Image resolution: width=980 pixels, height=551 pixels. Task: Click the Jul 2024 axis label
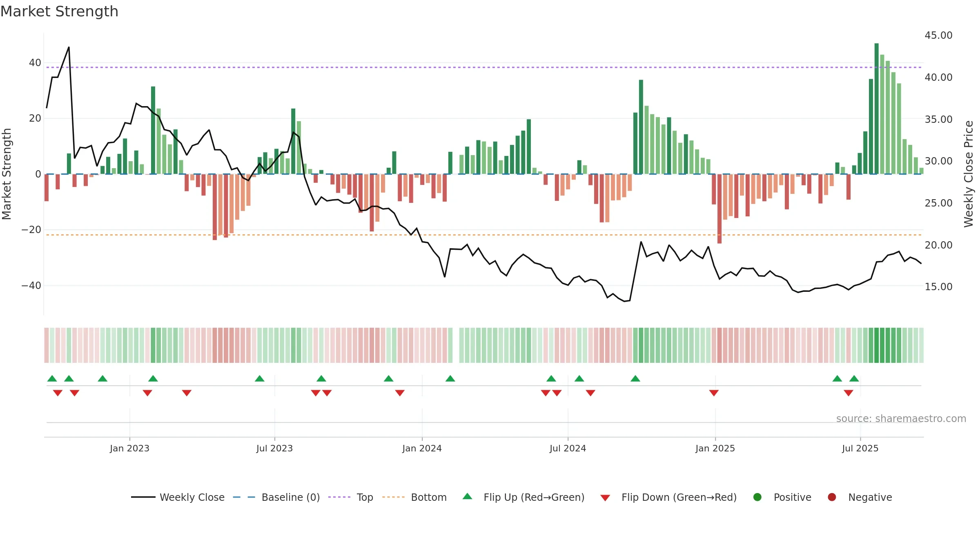click(x=568, y=448)
